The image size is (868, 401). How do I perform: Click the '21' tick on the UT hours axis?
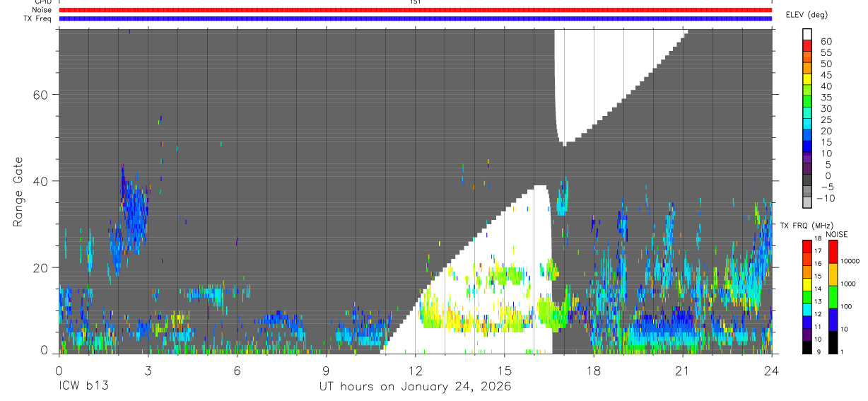(683, 370)
